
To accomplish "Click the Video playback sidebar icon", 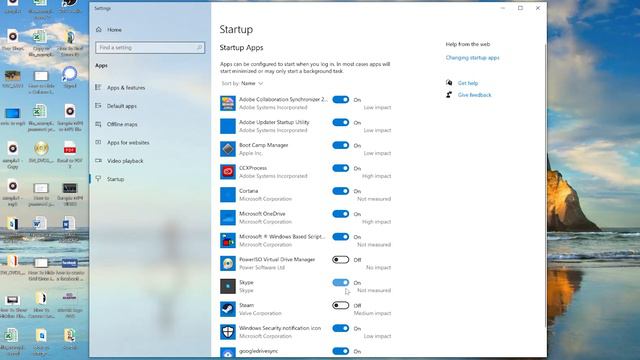I will coord(98,161).
